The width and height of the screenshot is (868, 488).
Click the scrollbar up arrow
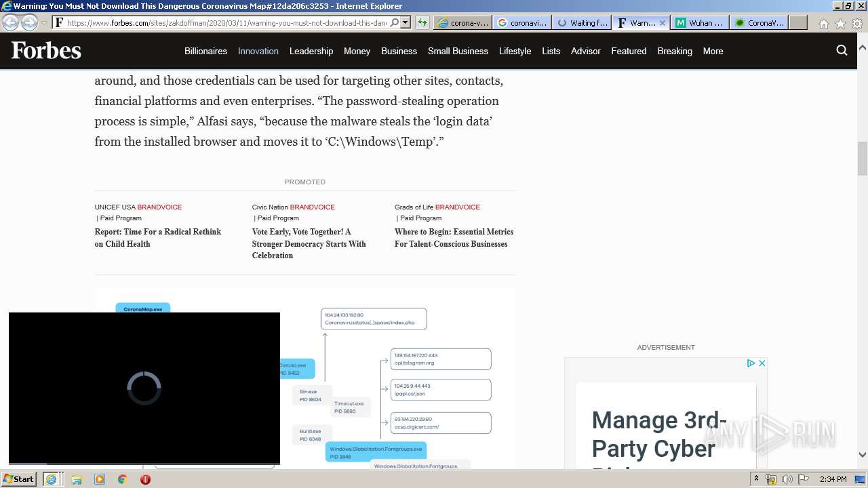pyautogui.click(x=863, y=48)
